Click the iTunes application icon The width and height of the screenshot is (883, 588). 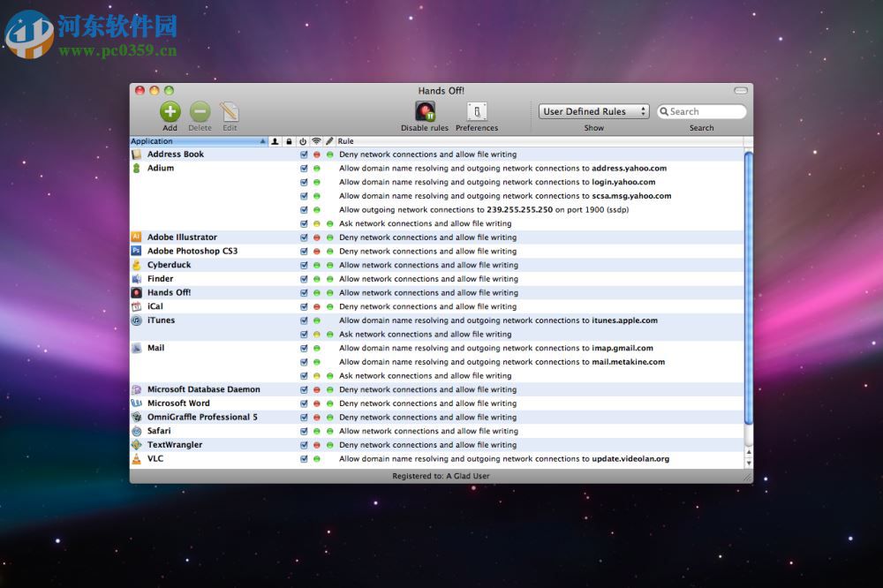click(x=138, y=320)
